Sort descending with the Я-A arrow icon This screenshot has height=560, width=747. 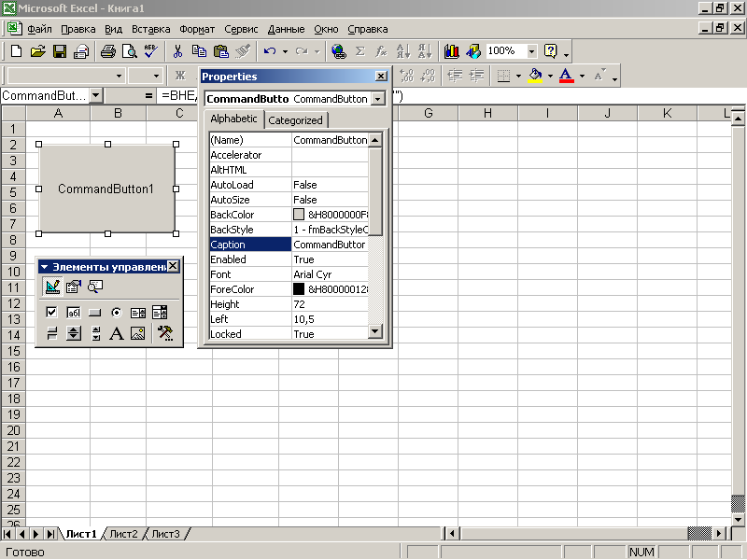(x=425, y=51)
